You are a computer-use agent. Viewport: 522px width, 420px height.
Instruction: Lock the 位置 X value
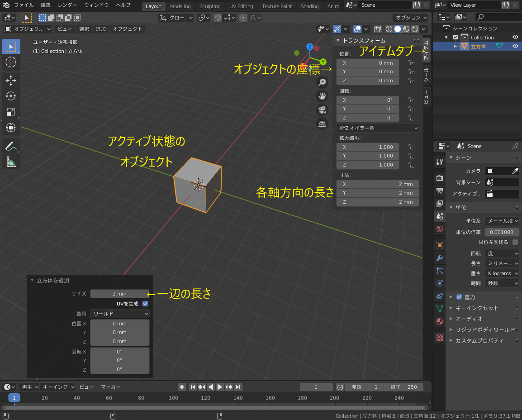[x=412, y=63]
